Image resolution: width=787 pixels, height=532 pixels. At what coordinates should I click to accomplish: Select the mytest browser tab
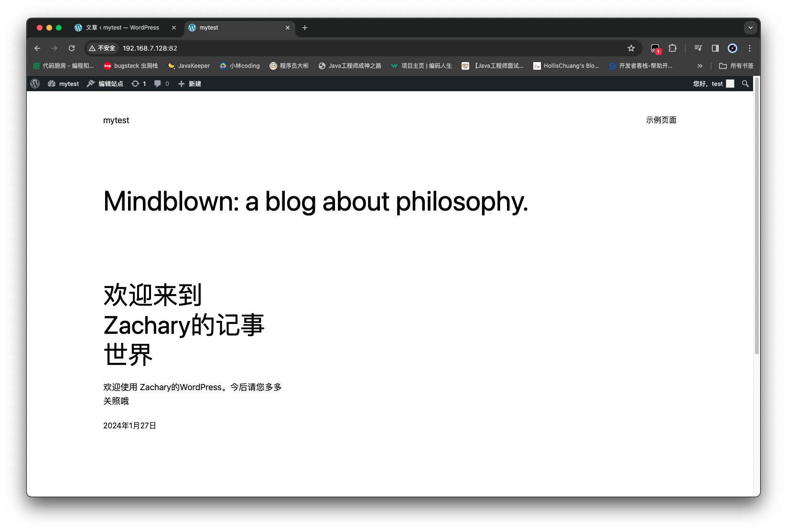[239, 28]
